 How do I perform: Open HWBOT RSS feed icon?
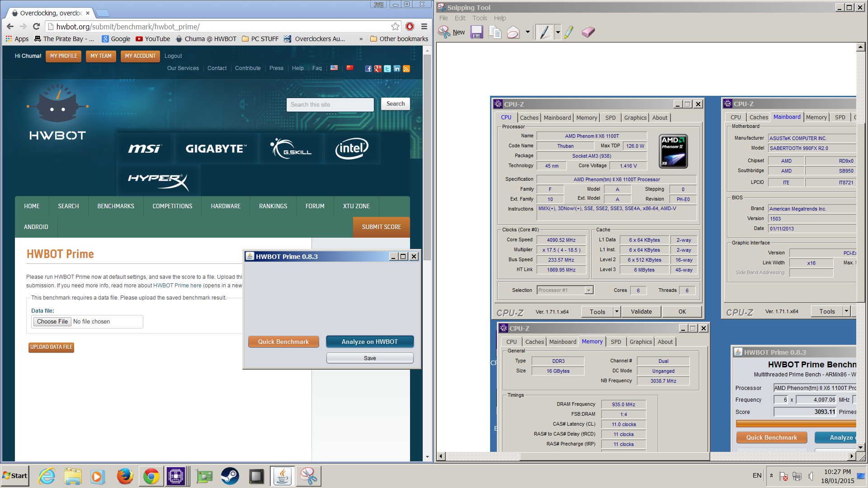tap(406, 69)
